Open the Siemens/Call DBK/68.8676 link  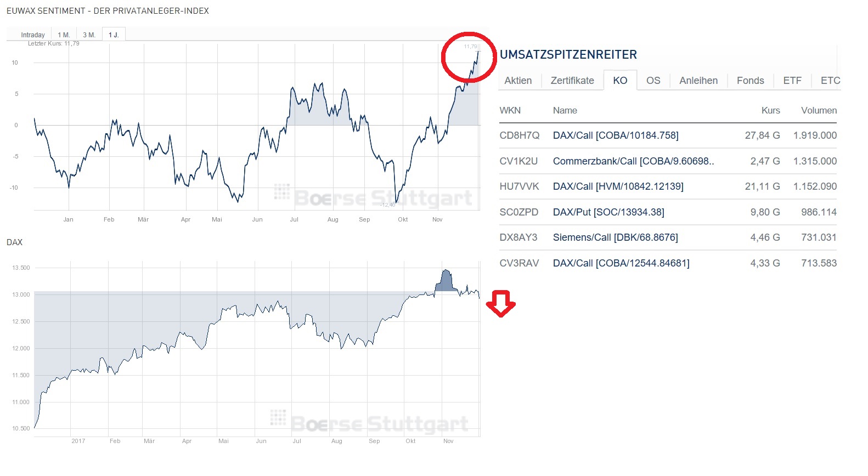615,237
